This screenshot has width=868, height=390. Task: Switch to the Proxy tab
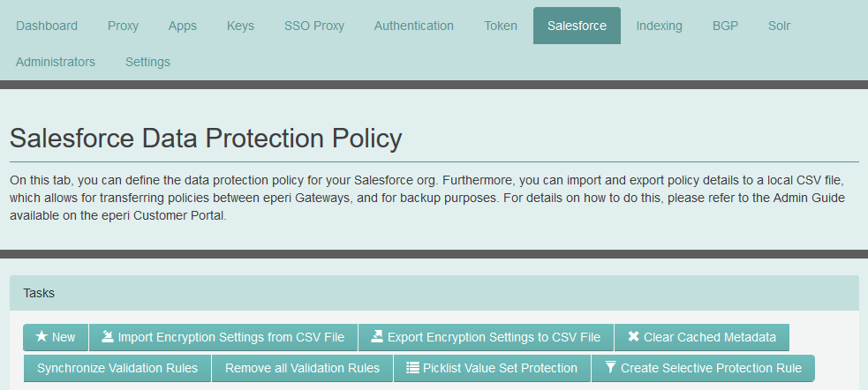click(x=123, y=26)
